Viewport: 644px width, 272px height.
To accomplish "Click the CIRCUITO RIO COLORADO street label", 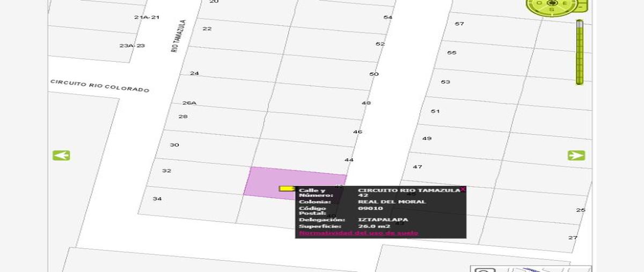I will pyautogui.click(x=100, y=86).
